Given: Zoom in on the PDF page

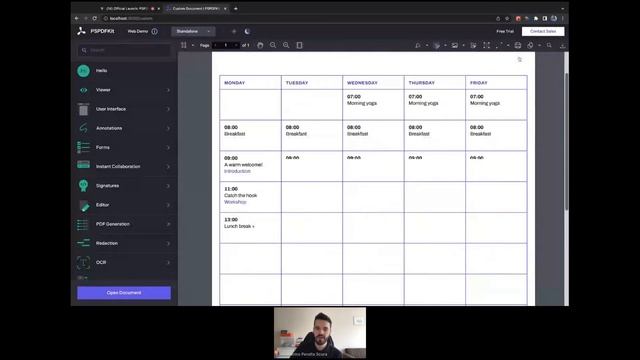Looking at the screenshot, I should point(286,45).
